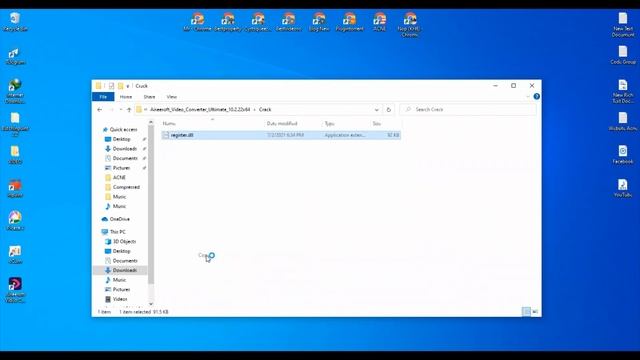Click the navigation pane scrollbar up arrow
This screenshot has width=640, height=360.
pos(151,122)
